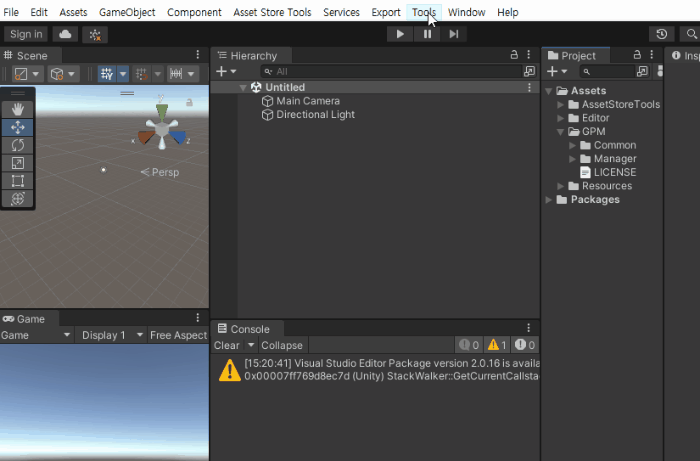Click the Hierarchy search field
This screenshot has height=461, width=700.
pyautogui.click(x=392, y=71)
